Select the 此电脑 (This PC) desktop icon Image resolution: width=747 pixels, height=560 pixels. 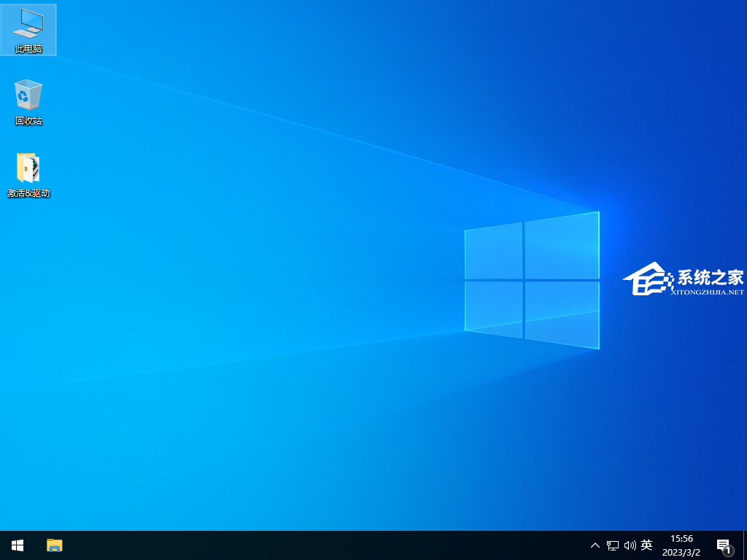[28, 23]
